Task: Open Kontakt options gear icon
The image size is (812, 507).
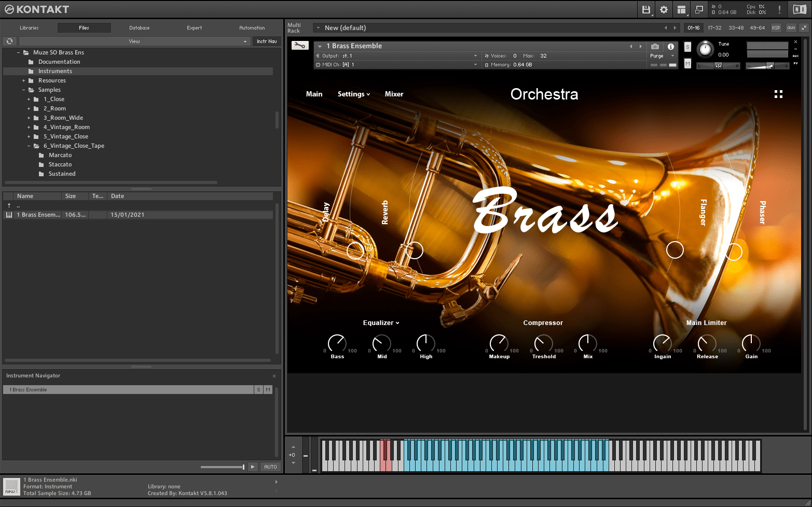Action: (664, 9)
